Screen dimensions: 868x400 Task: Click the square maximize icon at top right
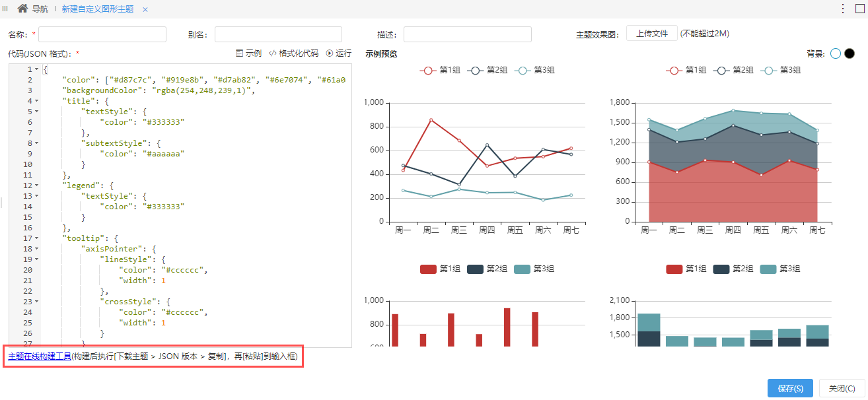pyautogui.click(x=859, y=9)
